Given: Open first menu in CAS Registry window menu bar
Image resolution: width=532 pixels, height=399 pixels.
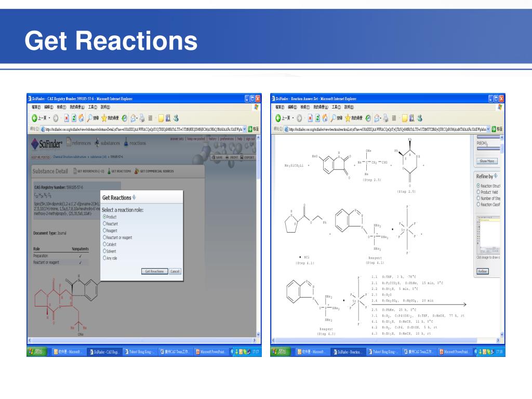Looking at the screenshot, I should pyautogui.click(x=36, y=107).
